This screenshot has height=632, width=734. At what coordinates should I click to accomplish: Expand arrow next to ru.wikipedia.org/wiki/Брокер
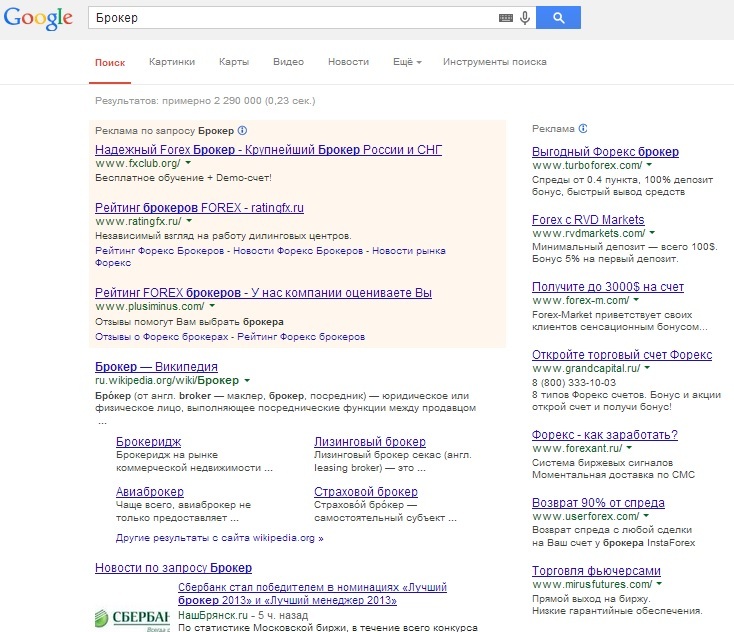click(x=247, y=380)
